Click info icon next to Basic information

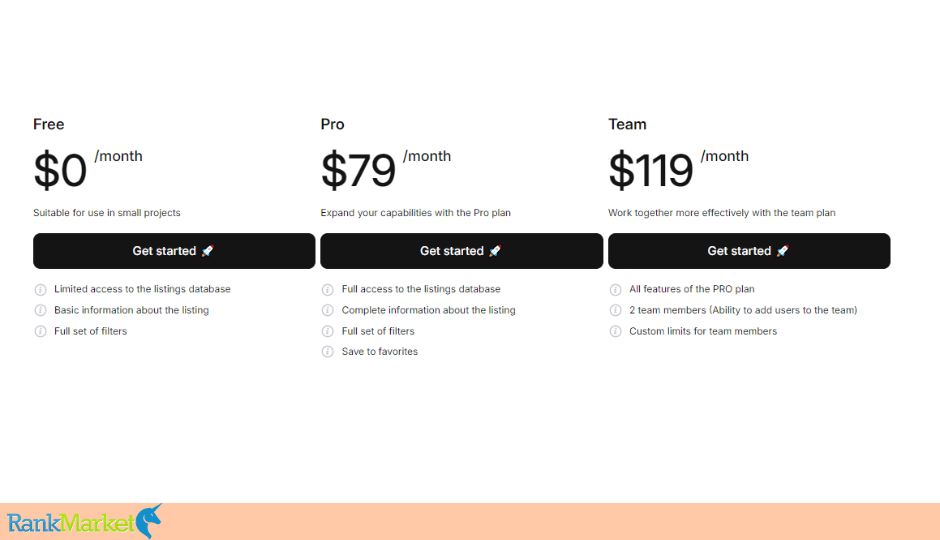coord(40,310)
